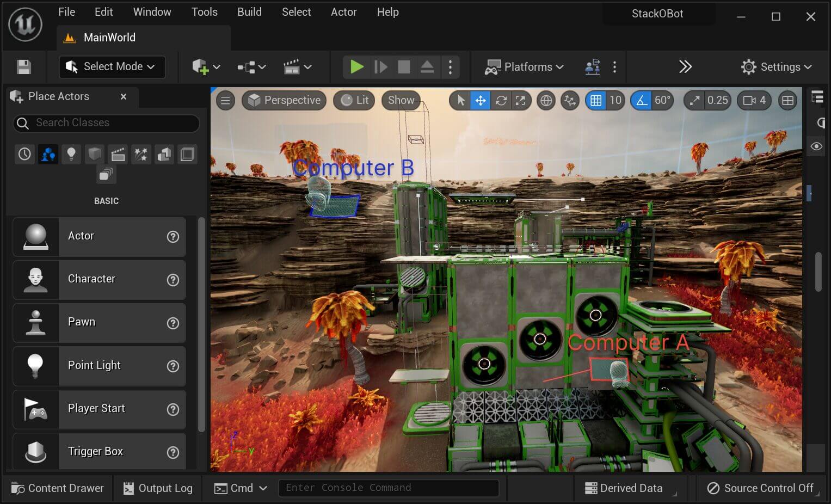Image resolution: width=831 pixels, height=504 pixels.
Task: Open the Content Drawer
Action: click(57, 488)
